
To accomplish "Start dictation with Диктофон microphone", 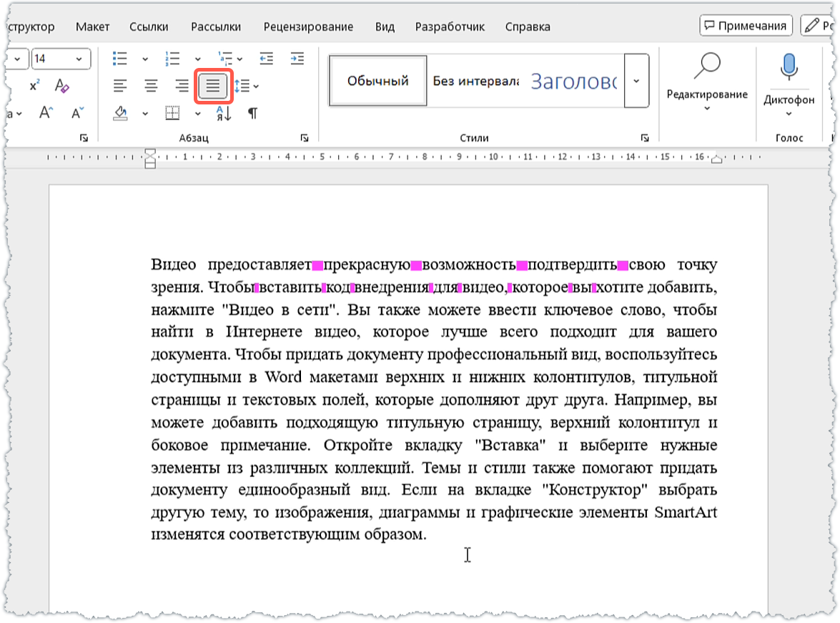I will click(789, 67).
